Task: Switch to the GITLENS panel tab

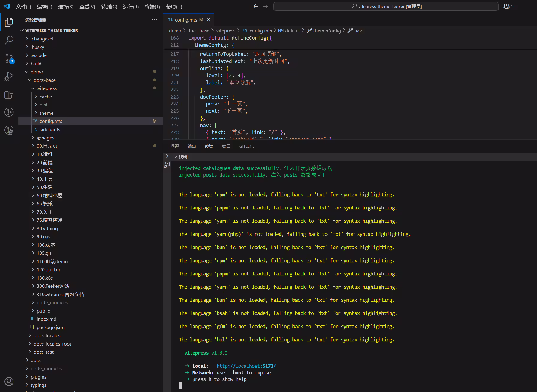Action: click(247, 146)
